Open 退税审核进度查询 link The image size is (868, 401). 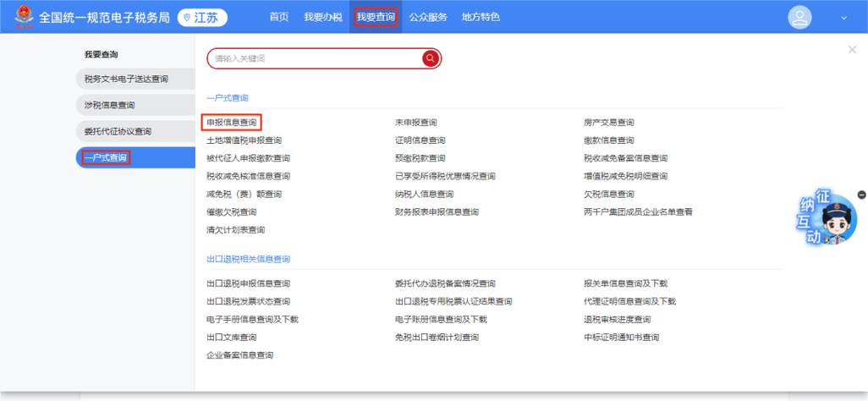click(x=618, y=320)
